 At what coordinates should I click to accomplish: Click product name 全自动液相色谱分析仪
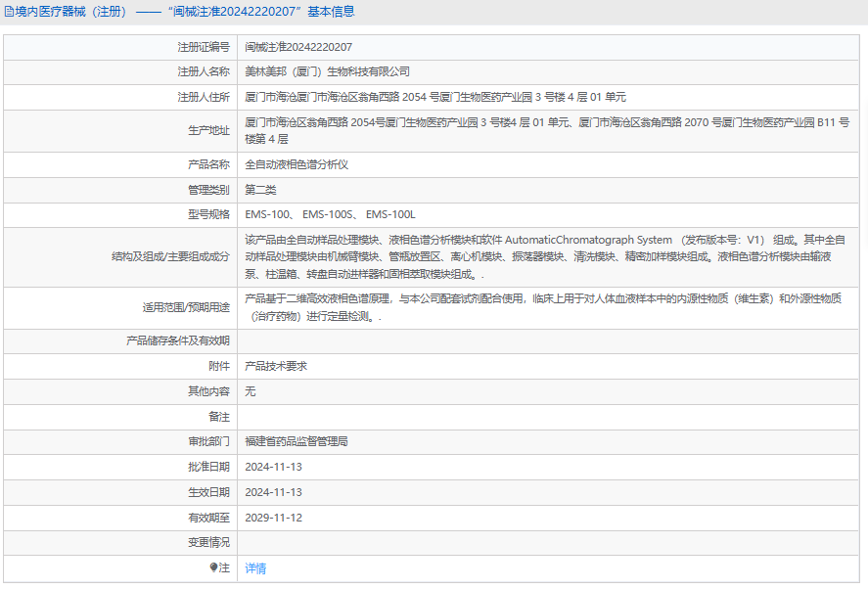tap(297, 164)
